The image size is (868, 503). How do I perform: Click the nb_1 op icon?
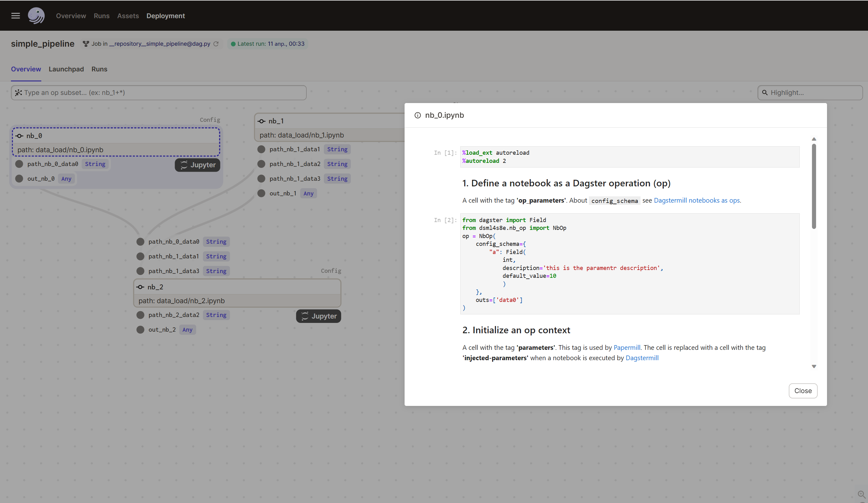pos(262,121)
